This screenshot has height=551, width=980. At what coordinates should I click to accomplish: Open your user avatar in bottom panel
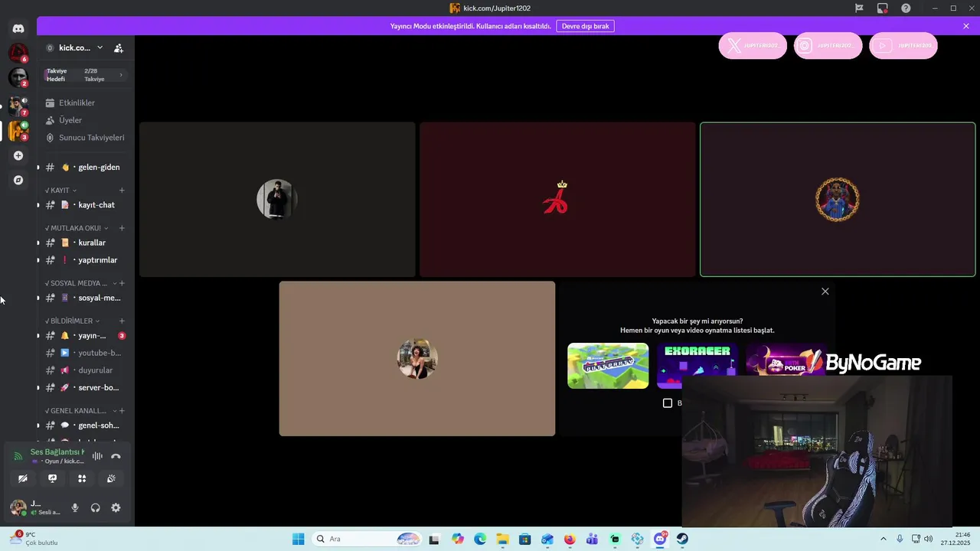[x=18, y=507]
